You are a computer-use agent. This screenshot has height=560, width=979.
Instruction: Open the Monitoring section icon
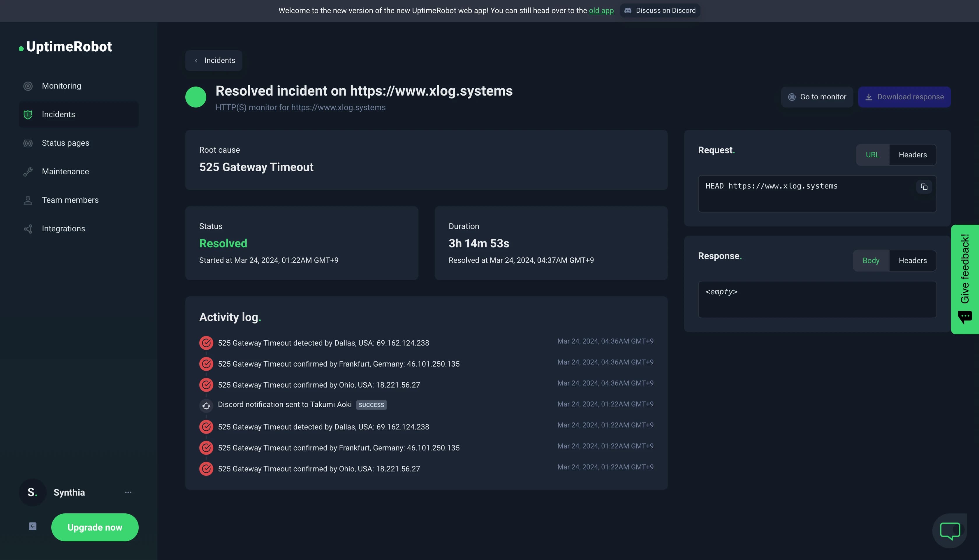tap(28, 86)
